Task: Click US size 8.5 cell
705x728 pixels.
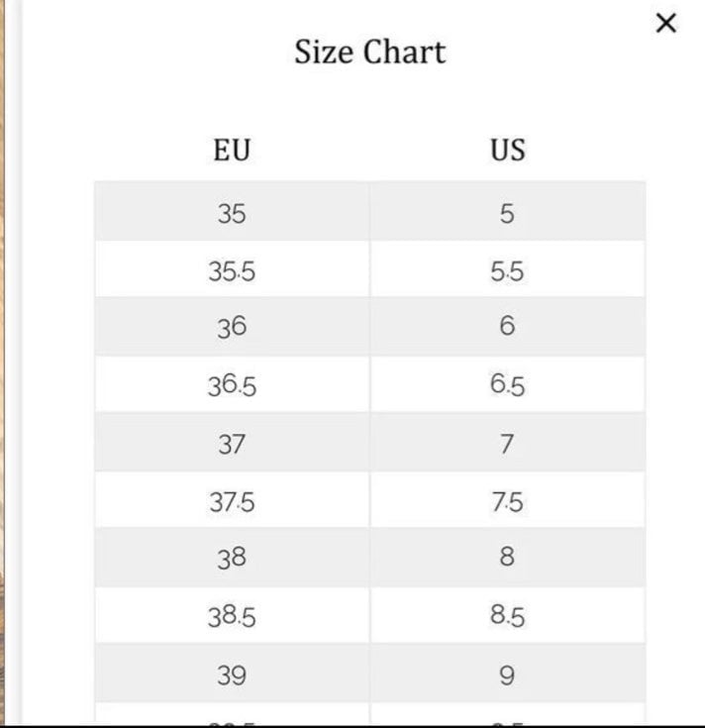Action: 508,615
